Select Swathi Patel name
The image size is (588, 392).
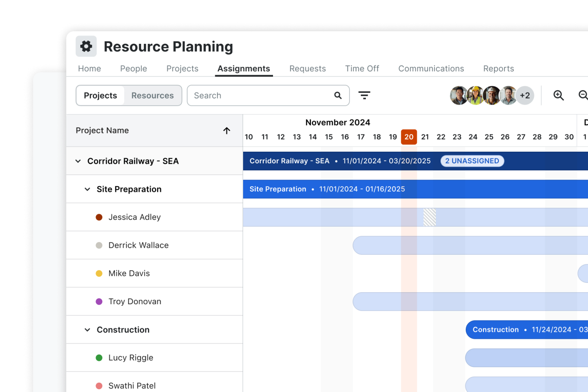pyautogui.click(x=132, y=386)
